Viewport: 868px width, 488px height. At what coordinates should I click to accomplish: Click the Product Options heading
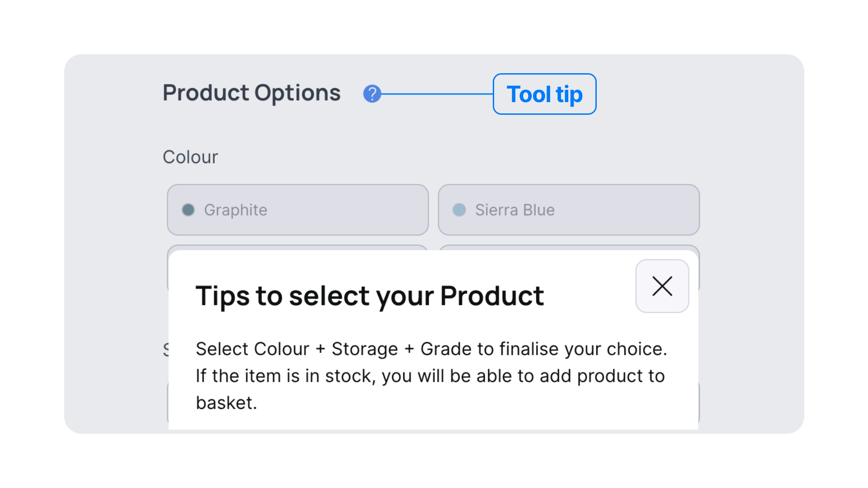(252, 93)
